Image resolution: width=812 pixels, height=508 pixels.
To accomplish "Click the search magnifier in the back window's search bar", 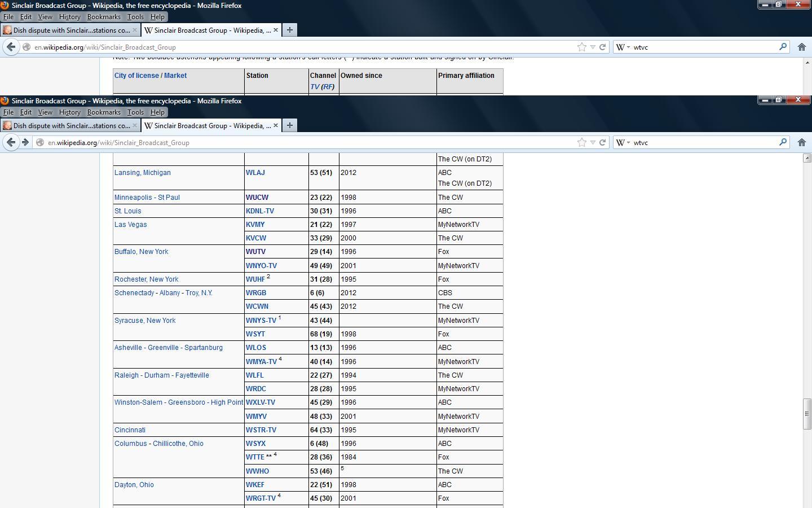I will point(783,47).
